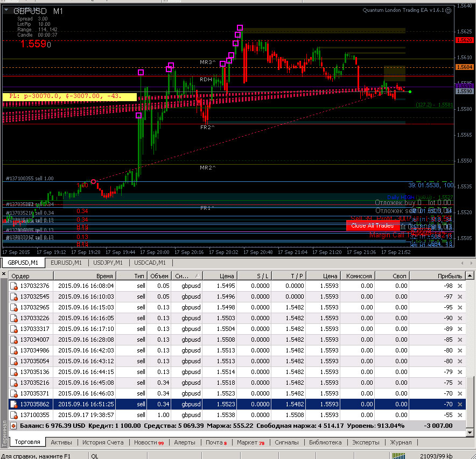
Task: Switch to GBPUSD,M1 chart tab
Action: [23, 263]
